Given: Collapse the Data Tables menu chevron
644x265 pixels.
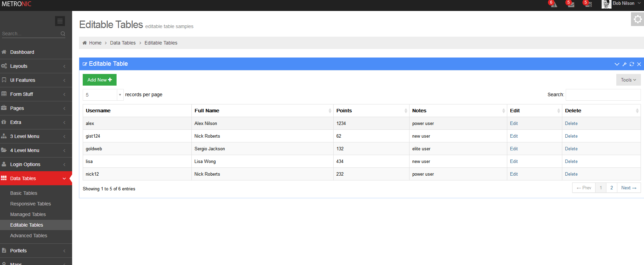Looking at the screenshot, I should (x=64, y=179).
